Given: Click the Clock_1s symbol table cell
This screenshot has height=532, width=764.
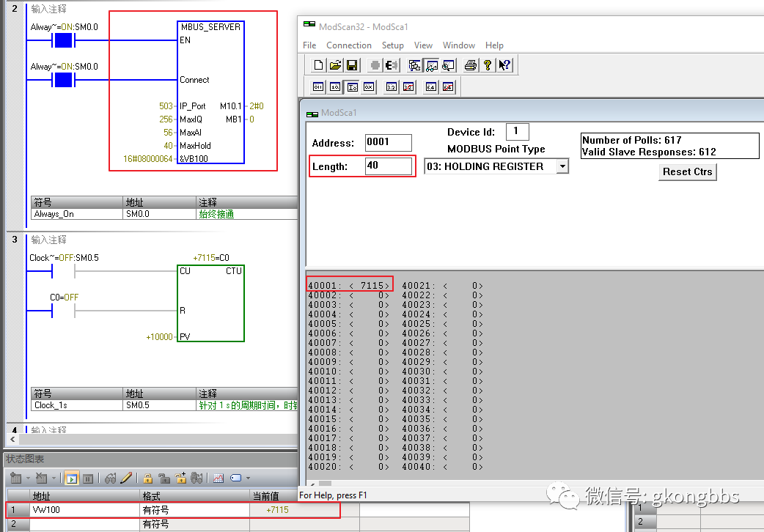Looking at the screenshot, I should pos(77,405).
